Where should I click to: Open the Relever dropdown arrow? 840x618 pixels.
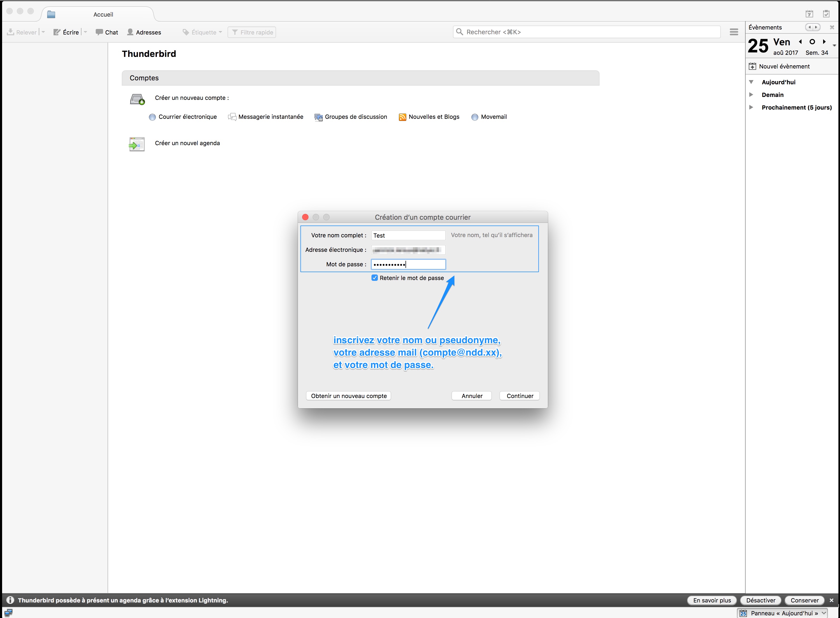click(x=44, y=32)
